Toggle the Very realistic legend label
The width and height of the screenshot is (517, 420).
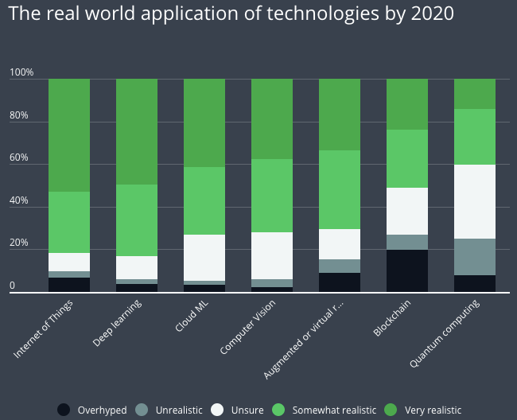coord(432,410)
